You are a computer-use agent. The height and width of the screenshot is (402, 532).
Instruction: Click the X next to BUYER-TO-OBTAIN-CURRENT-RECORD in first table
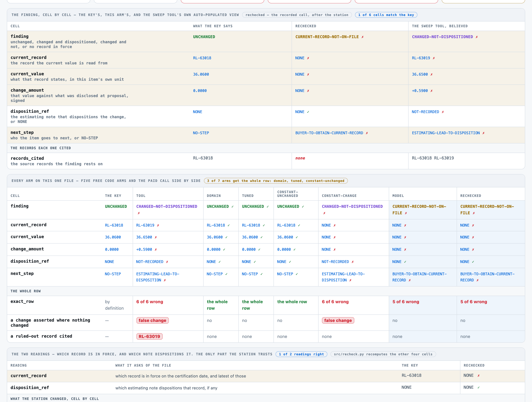[x=367, y=133]
